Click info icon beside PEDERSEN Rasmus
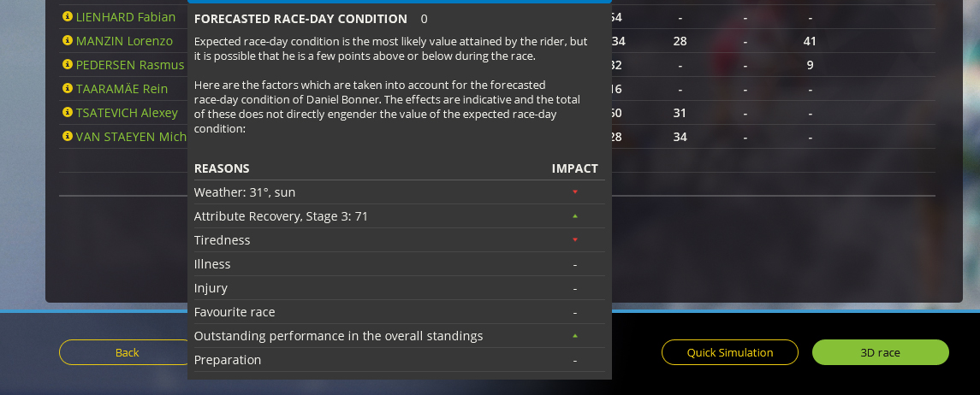 click(68, 65)
